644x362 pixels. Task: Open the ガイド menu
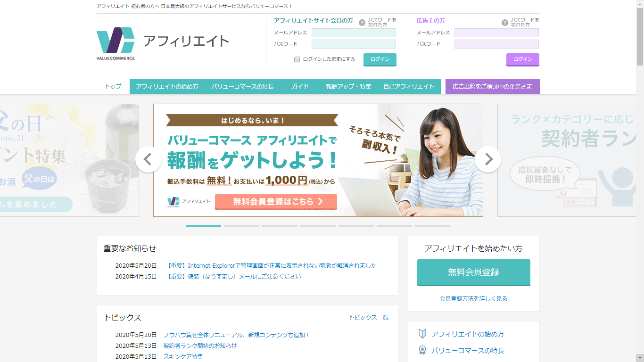300,87
